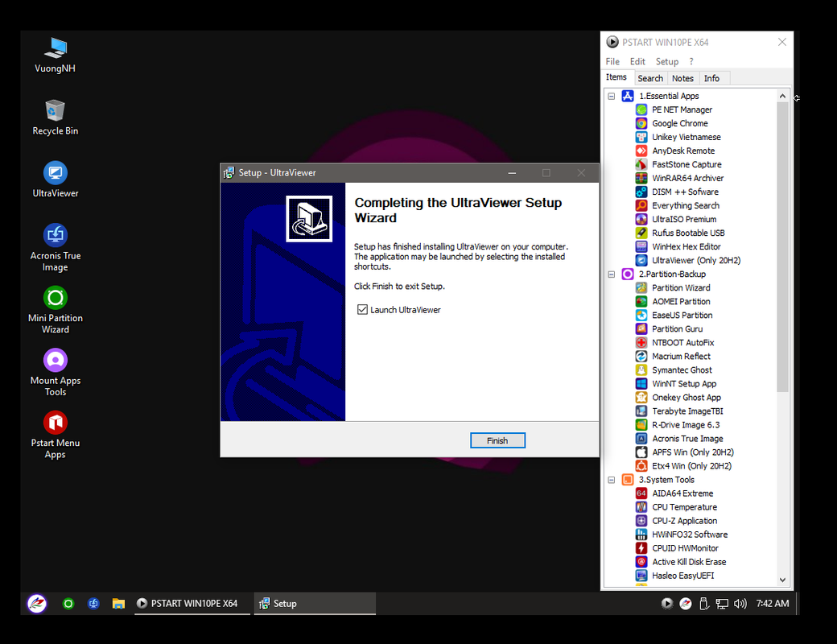Switch to the Notes tab in PSTART
837x644 pixels.
point(682,79)
